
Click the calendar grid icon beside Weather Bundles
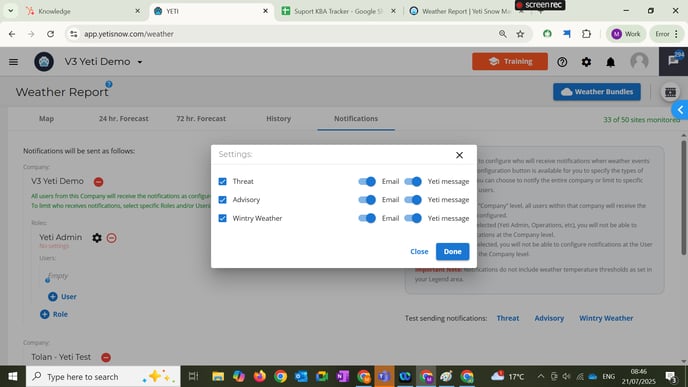click(x=670, y=92)
